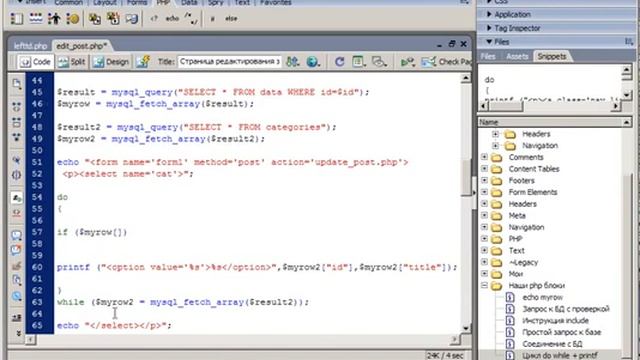
Task: Insert PHP else statement
Action: [231, 18]
